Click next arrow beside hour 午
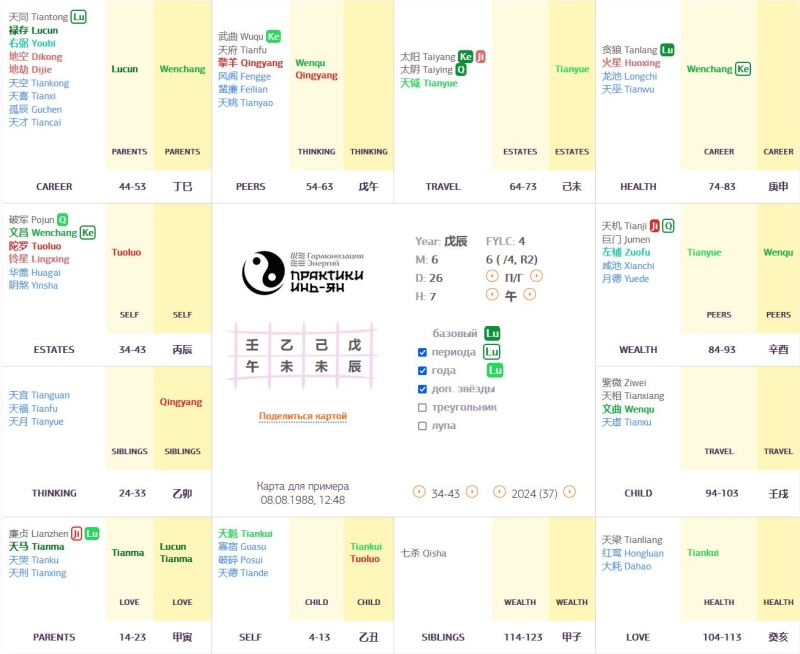This screenshot has height=654, width=800. point(530,294)
